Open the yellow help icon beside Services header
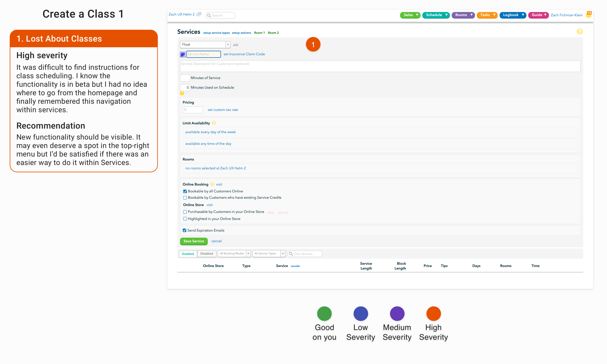This screenshot has height=364, width=607. click(579, 31)
